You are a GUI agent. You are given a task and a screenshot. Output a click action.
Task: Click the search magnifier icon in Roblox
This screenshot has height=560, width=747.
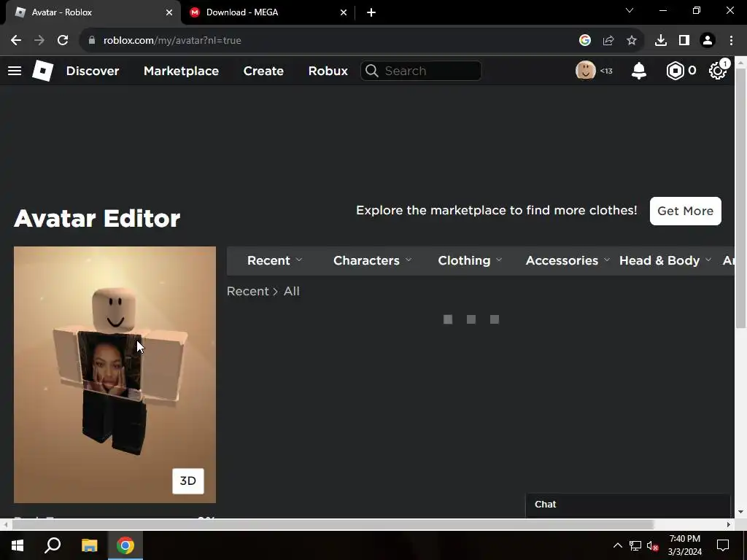[x=372, y=71]
